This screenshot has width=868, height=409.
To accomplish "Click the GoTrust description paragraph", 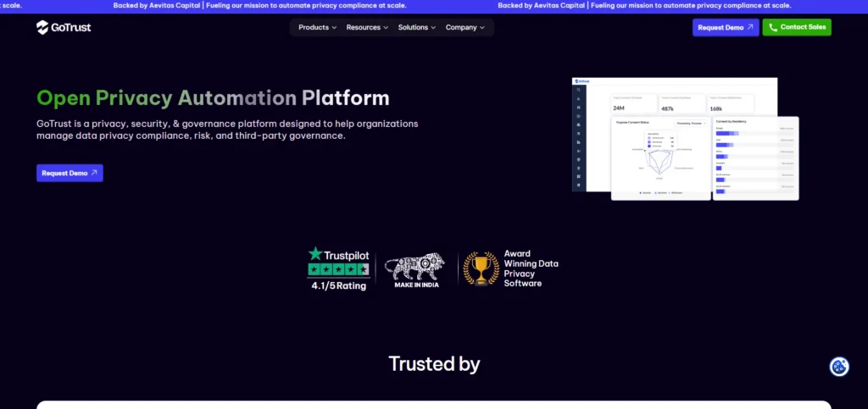I will [x=227, y=130].
